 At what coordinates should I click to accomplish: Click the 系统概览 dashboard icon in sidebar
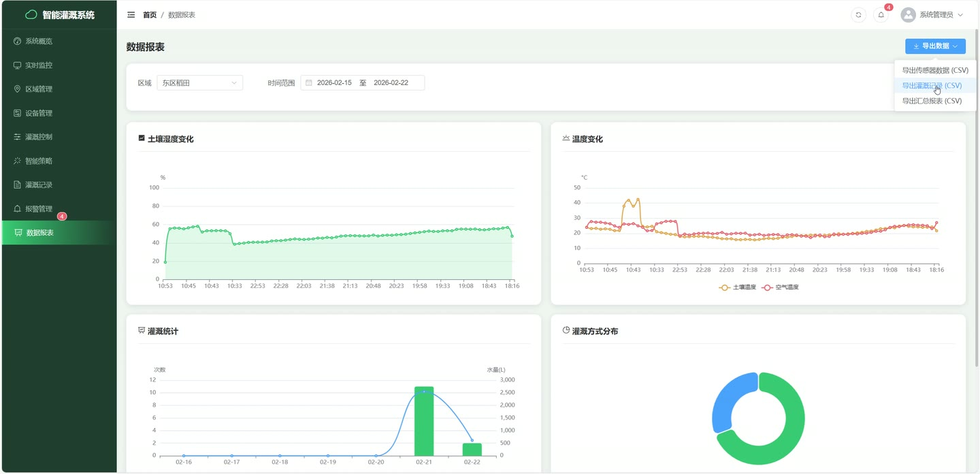click(18, 42)
